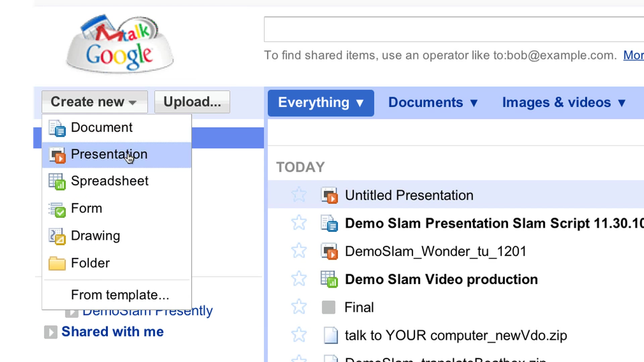Screen dimensions: 644x362
Task: Click the Form checklist icon in menu
Action: point(57,209)
